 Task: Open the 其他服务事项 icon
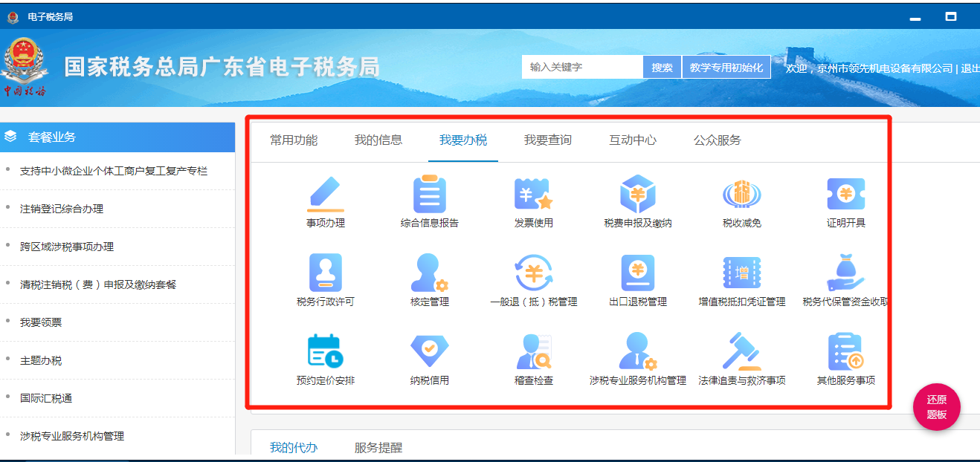pos(845,351)
